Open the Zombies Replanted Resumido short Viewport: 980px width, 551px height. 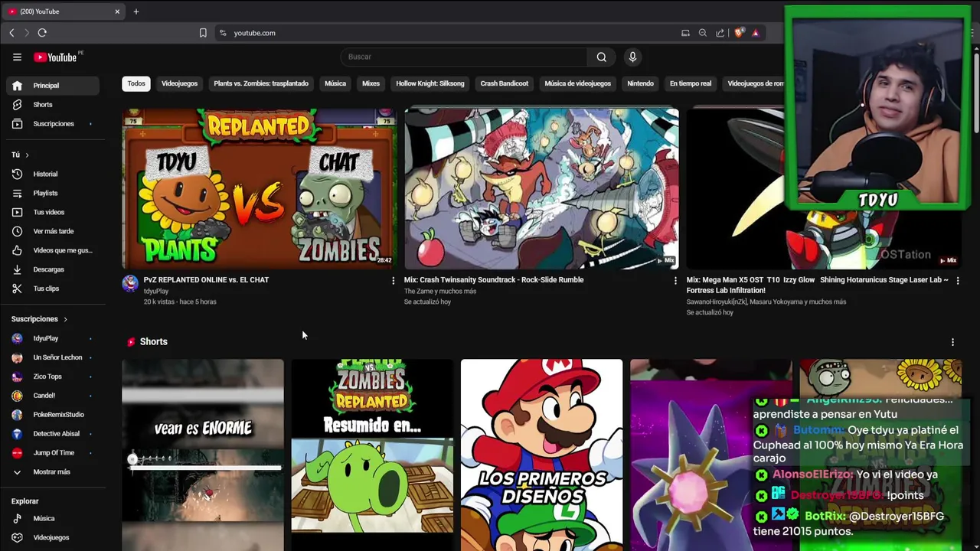pos(372,455)
